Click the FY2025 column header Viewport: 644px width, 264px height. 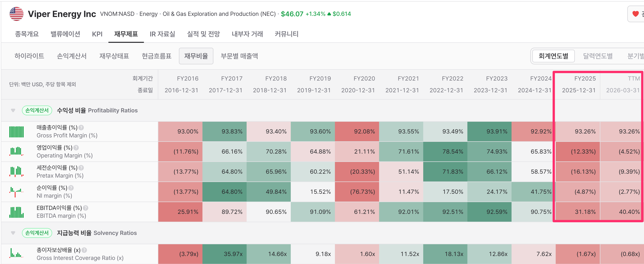tap(585, 79)
